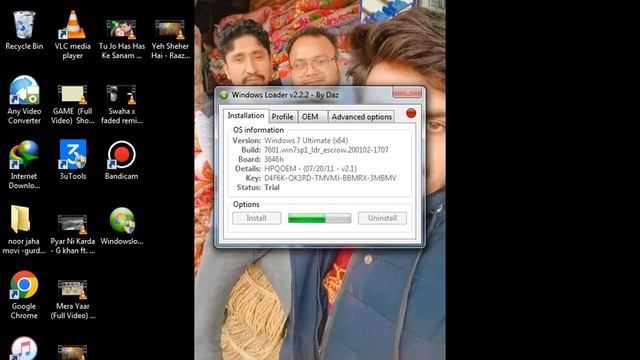Click the Windows 7 Ultimate (x64) version text
Viewport: 640px width, 360px height.
pos(306,140)
